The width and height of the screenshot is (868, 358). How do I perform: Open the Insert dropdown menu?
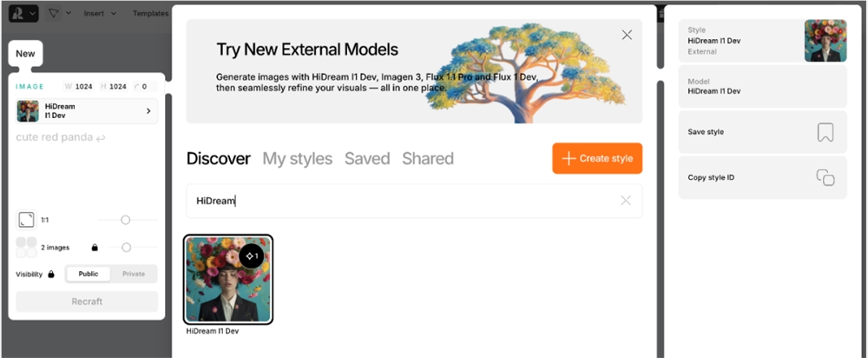point(100,13)
